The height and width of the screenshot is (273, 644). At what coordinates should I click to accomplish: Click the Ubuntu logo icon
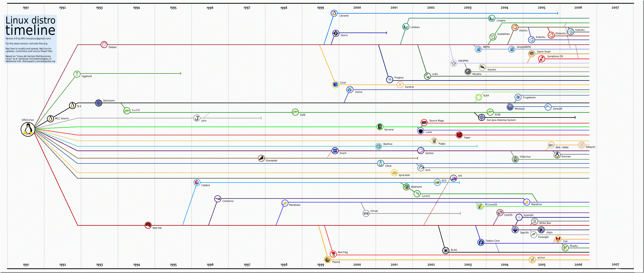click(515, 27)
